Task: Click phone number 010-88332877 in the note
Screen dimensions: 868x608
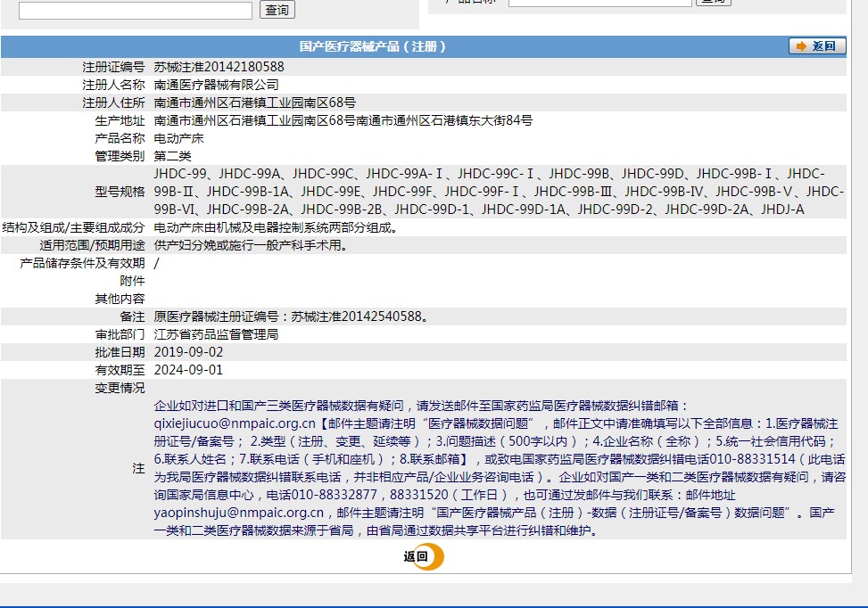Action: coord(334,495)
